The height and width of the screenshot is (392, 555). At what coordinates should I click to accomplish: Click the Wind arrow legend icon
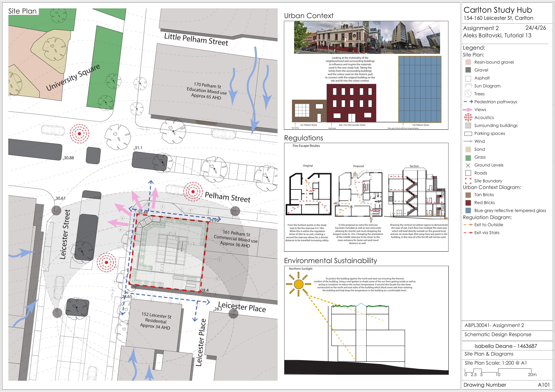(x=468, y=141)
